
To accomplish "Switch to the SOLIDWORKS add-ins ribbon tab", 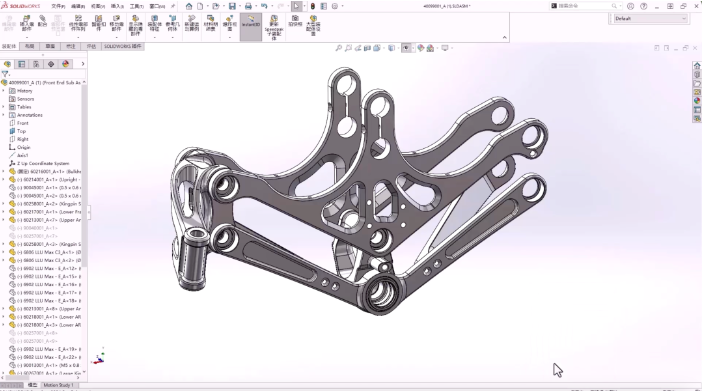I will click(x=123, y=46).
